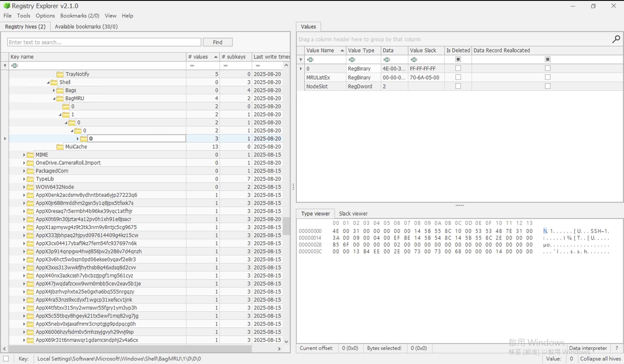
Task: Expand the Bags tree node
Action: [x=54, y=90]
